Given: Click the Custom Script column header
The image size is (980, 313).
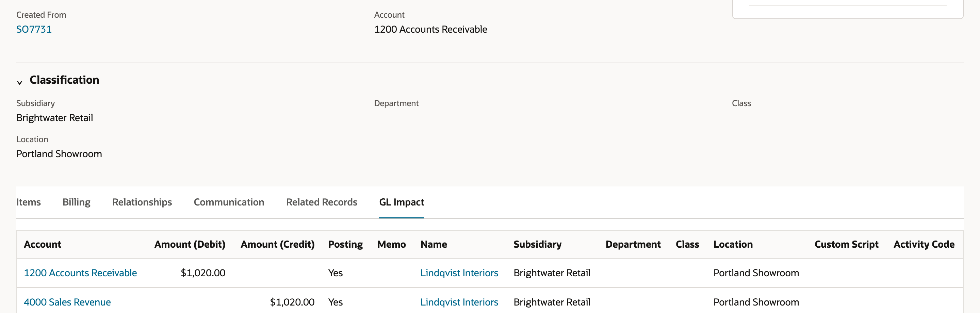Looking at the screenshot, I should point(847,244).
